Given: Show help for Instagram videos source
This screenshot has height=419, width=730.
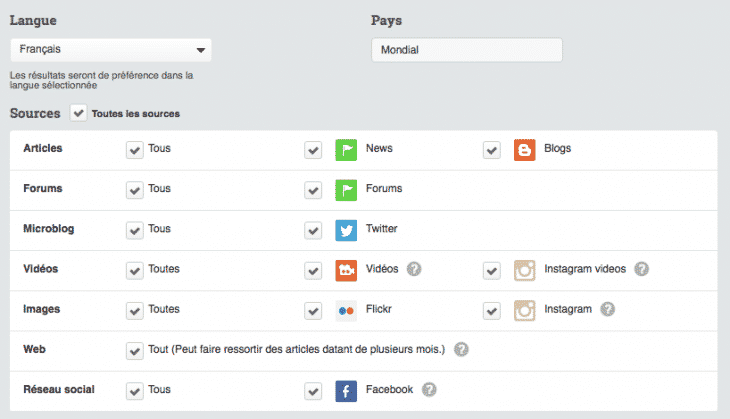Looking at the screenshot, I should (642, 269).
